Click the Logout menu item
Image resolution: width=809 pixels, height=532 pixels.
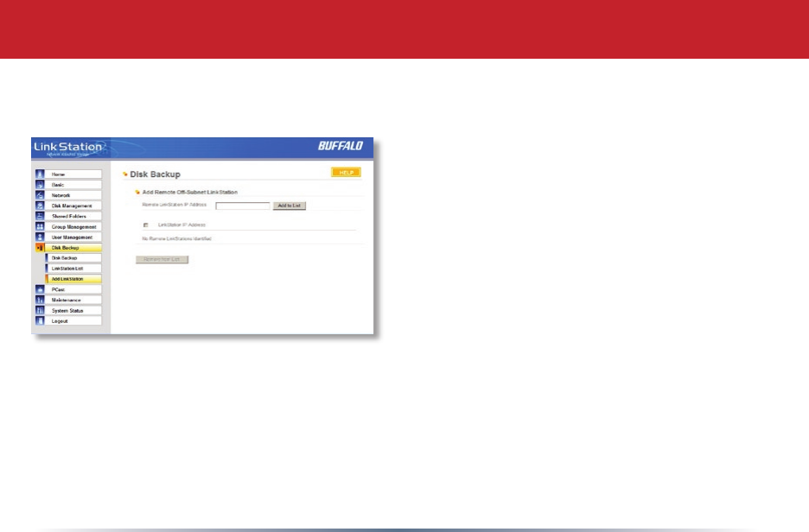tap(73, 321)
